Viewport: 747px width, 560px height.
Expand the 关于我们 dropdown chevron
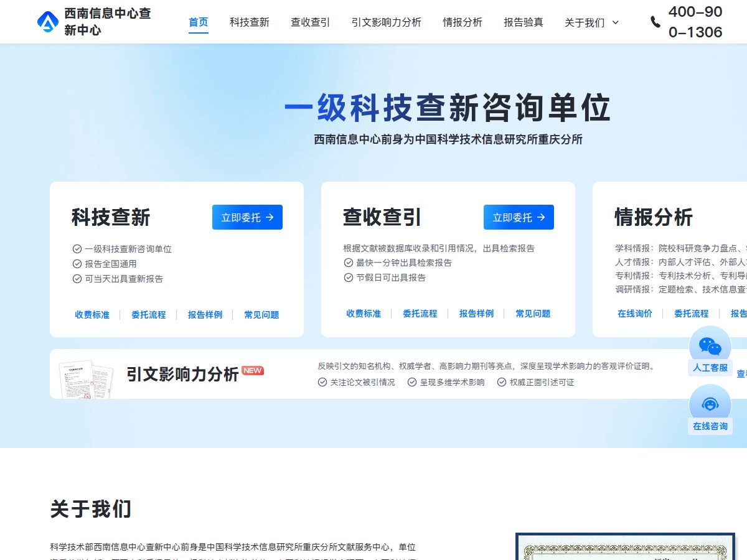pyautogui.click(x=616, y=22)
